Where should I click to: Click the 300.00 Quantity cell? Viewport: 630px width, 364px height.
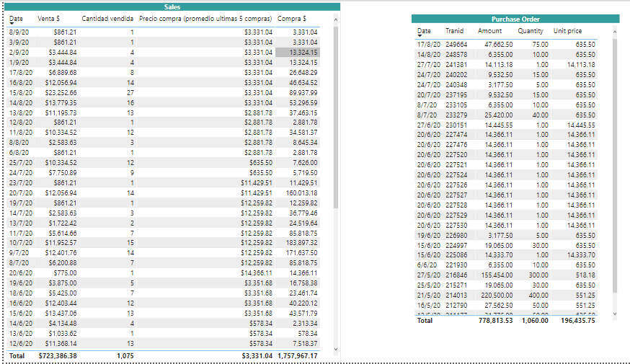538,275
